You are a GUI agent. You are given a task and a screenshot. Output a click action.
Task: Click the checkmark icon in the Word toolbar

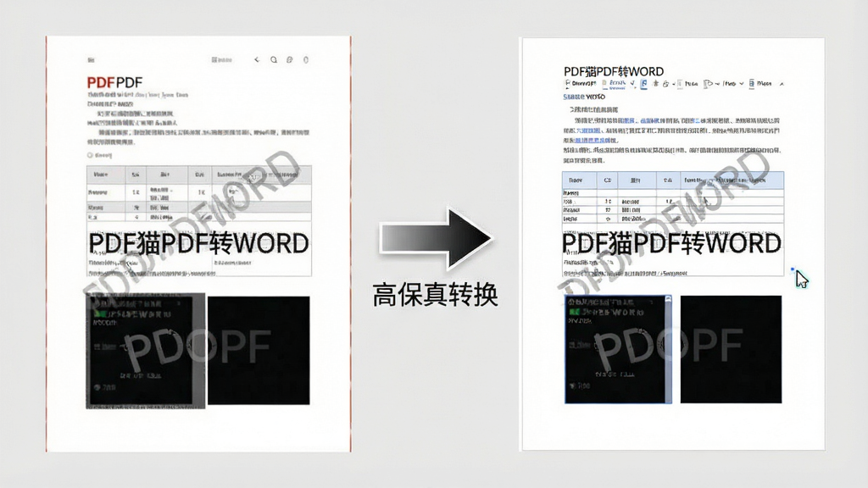[632, 84]
